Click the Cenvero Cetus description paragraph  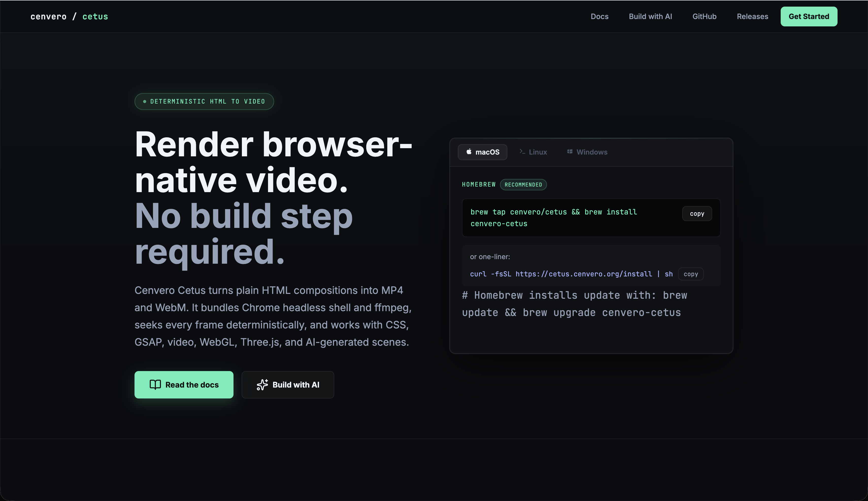(x=273, y=316)
